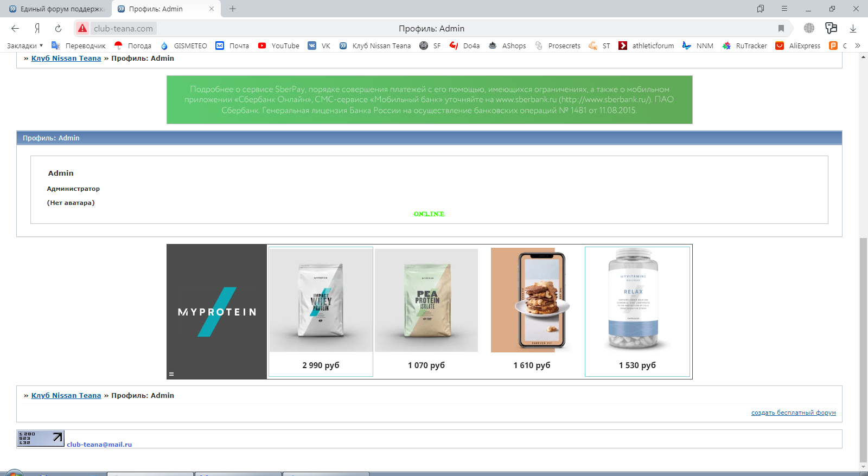Open the Погода bookmark
The width and height of the screenshot is (868, 476).
click(133, 46)
